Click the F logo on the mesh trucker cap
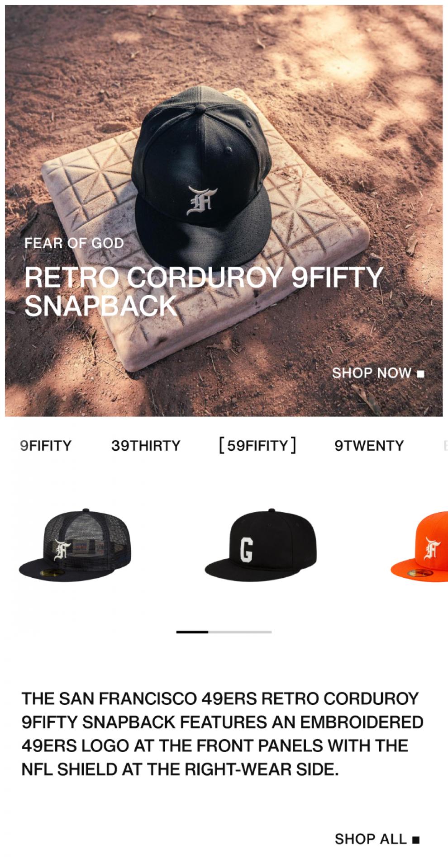This screenshot has width=448, height=868. click(x=62, y=550)
